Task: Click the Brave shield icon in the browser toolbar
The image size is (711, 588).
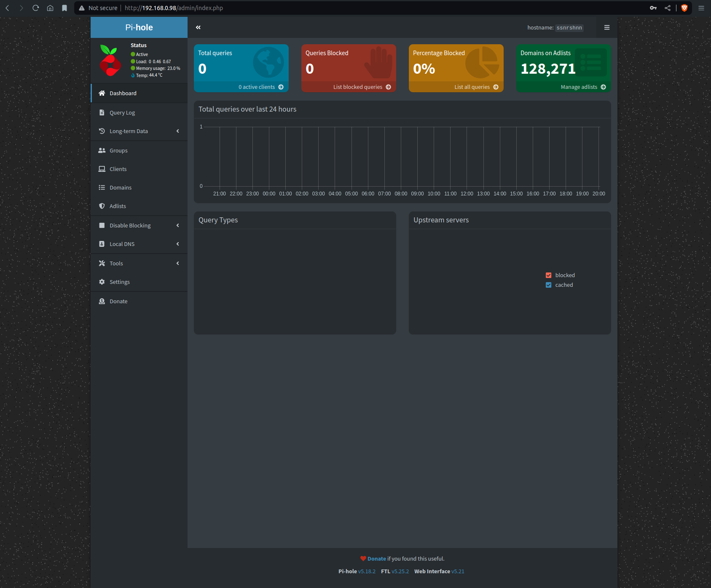Action: click(684, 8)
